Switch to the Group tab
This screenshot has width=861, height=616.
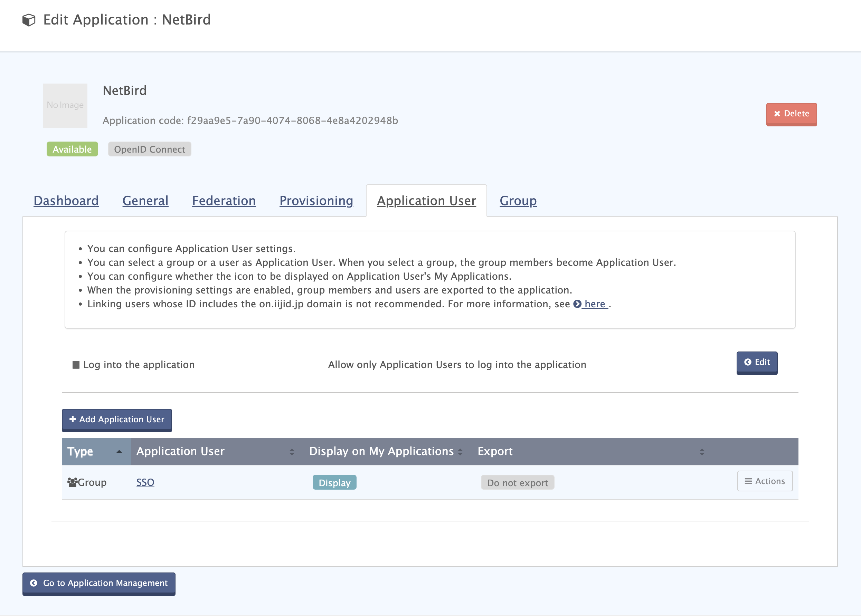[518, 201]
